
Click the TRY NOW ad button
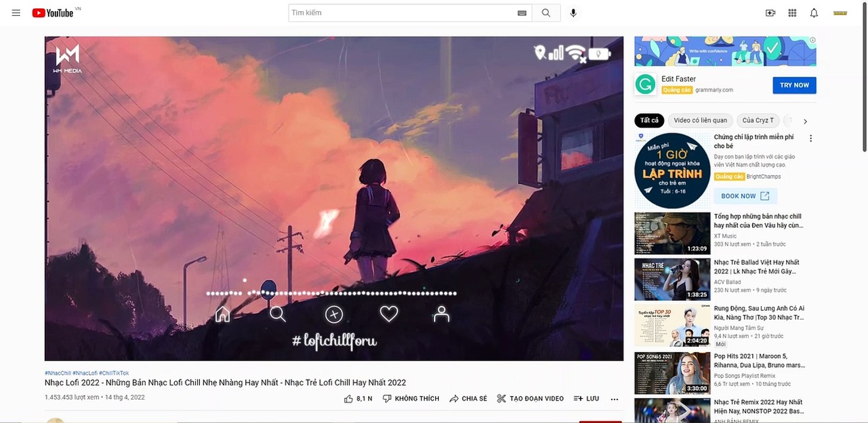click(x=794, y=85)
